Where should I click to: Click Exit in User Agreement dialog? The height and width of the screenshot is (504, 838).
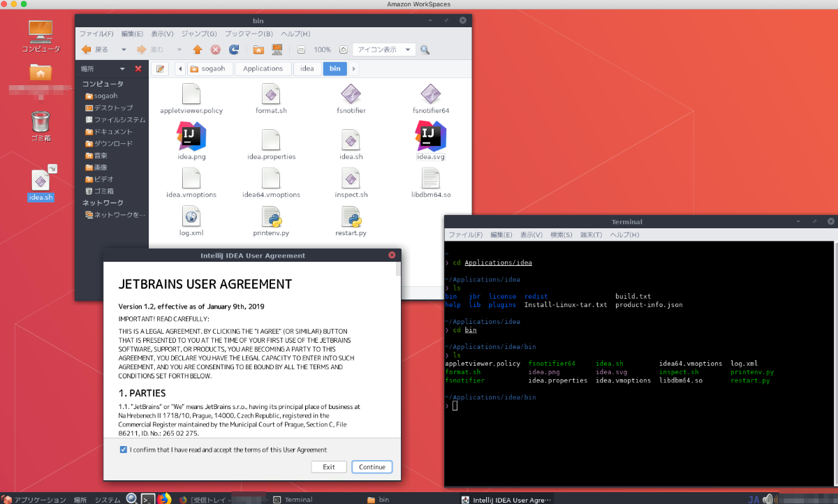[329, 467]
